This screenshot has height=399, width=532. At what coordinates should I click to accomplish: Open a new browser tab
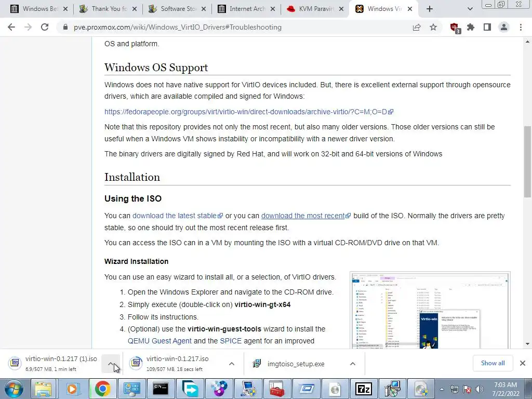(x=430, y=9)
